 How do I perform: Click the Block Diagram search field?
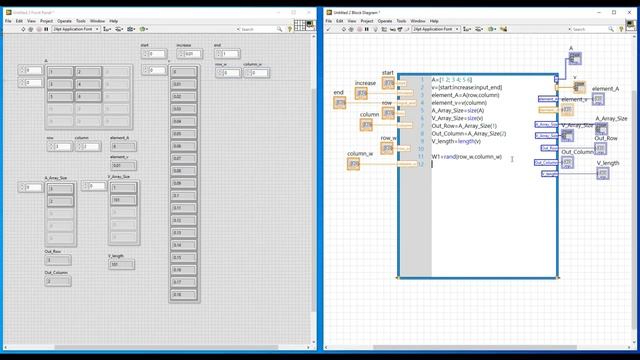pyautogui.click(x=590, y=29)
